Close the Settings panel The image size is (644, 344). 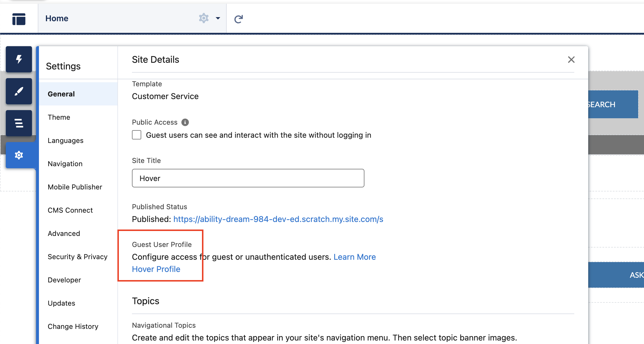pyautogui.click(x=571, y=60)
